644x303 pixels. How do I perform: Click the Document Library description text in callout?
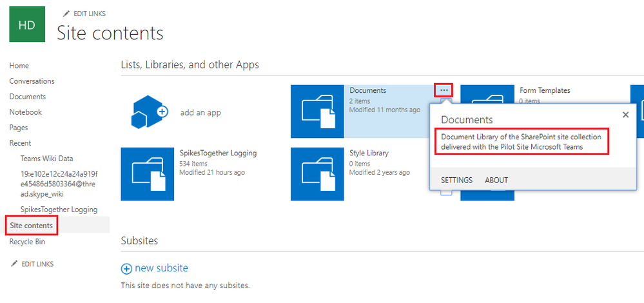point(522,142)
